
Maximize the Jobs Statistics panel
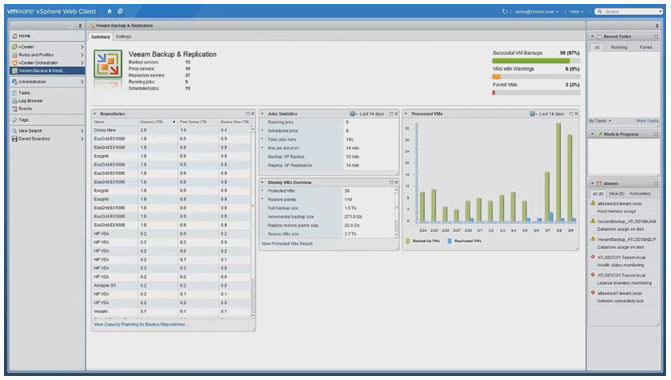point(391,114)
